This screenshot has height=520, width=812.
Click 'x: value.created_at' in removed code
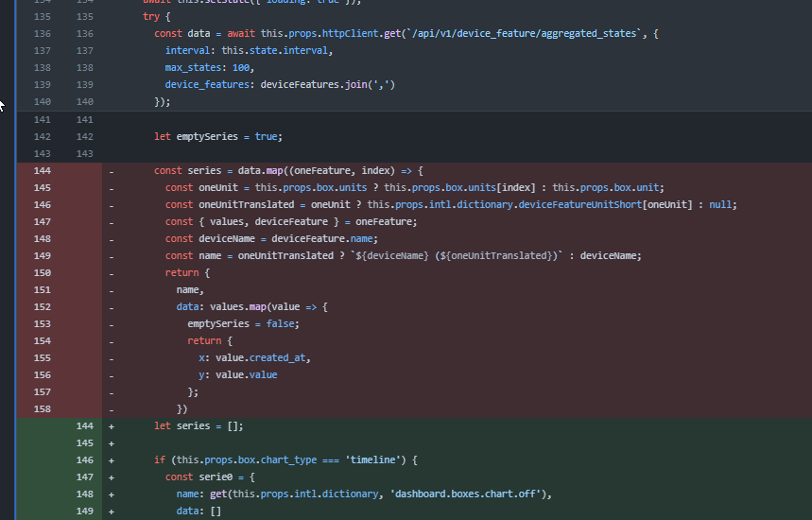(254, 357)
